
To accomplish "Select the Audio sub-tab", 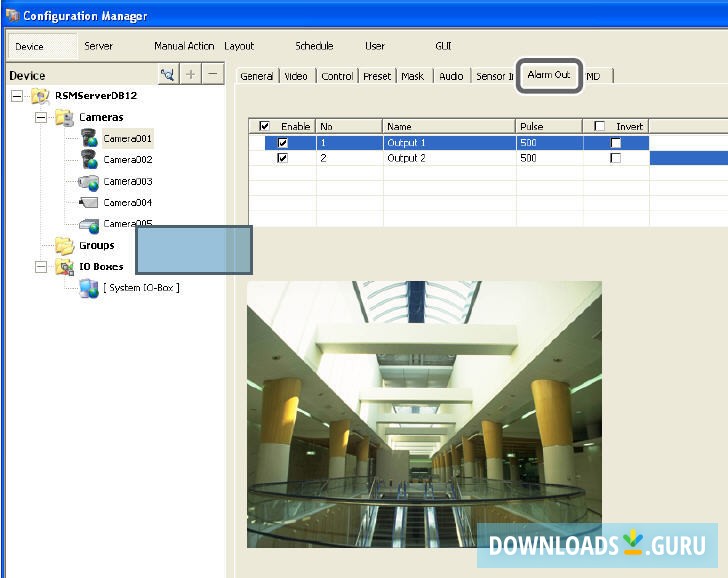I will pyautogui.click(x=451, y=76).
